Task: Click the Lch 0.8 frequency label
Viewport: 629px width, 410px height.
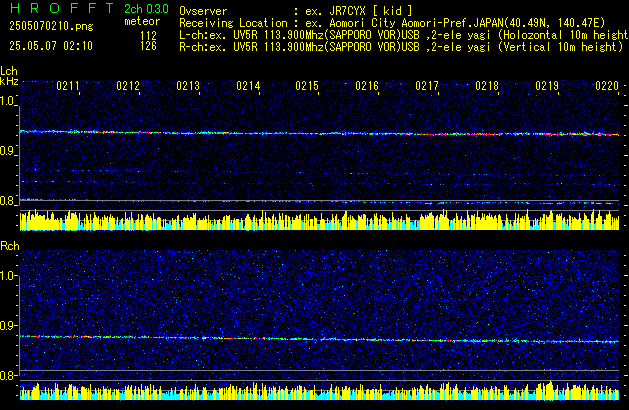Action: [8, 201]
